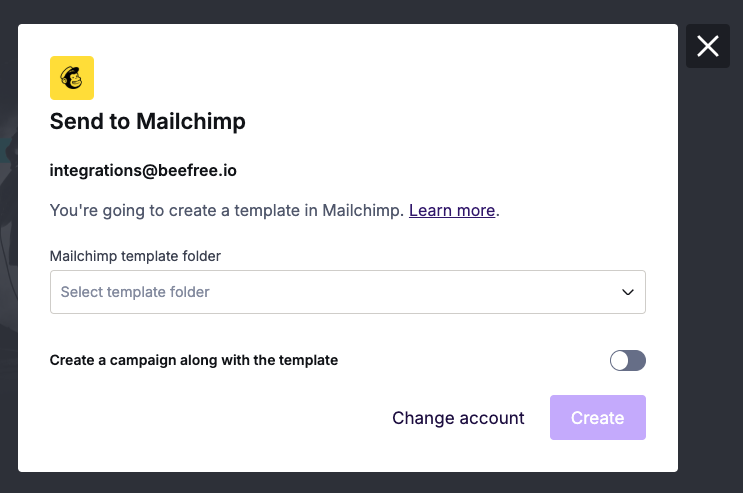Click the chevron arrow in folder selector

pyautogui.click(x=628, y=292)
